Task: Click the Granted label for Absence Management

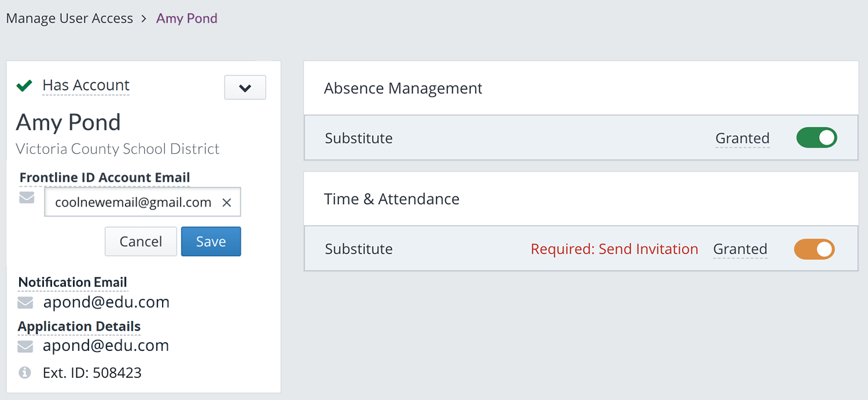Action: (x=742, y=138)
